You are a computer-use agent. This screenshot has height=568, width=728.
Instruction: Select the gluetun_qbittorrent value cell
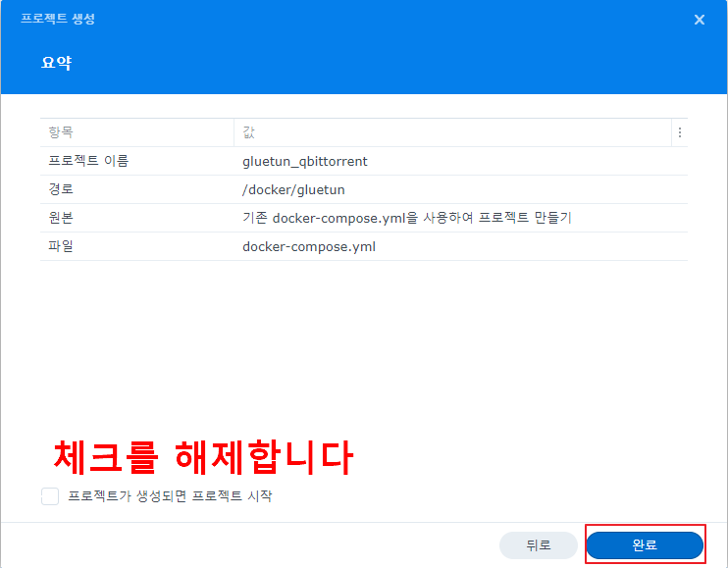tap(304, 162)
